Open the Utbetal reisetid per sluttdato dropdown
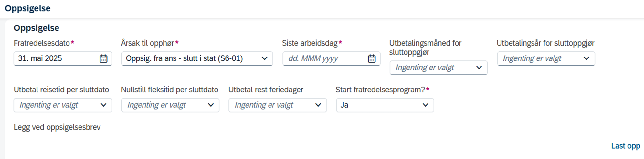This screenshot has width=644, height=159. [63, 105]
